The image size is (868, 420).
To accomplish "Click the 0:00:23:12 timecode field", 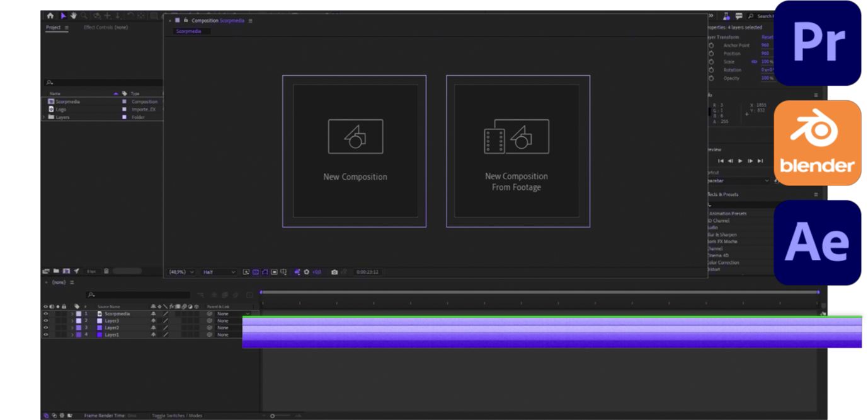I will point(367,272).
